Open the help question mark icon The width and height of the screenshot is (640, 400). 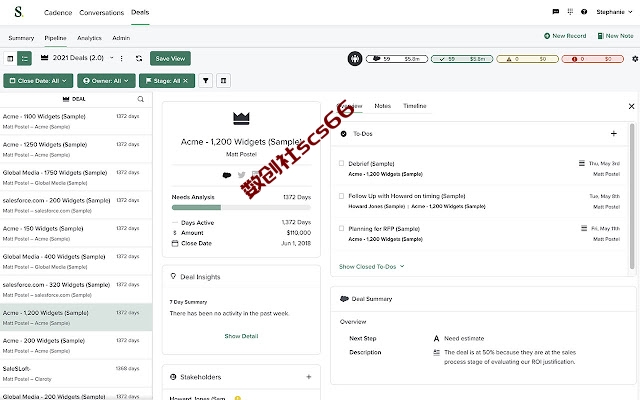pyautogui.click(x=584, y=12)
